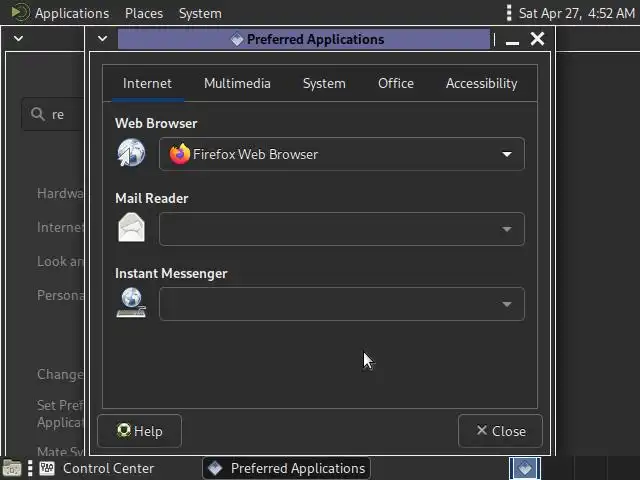Open the Applications menu
Viewport: 640px width, 480px height.
tap(72, 13)
